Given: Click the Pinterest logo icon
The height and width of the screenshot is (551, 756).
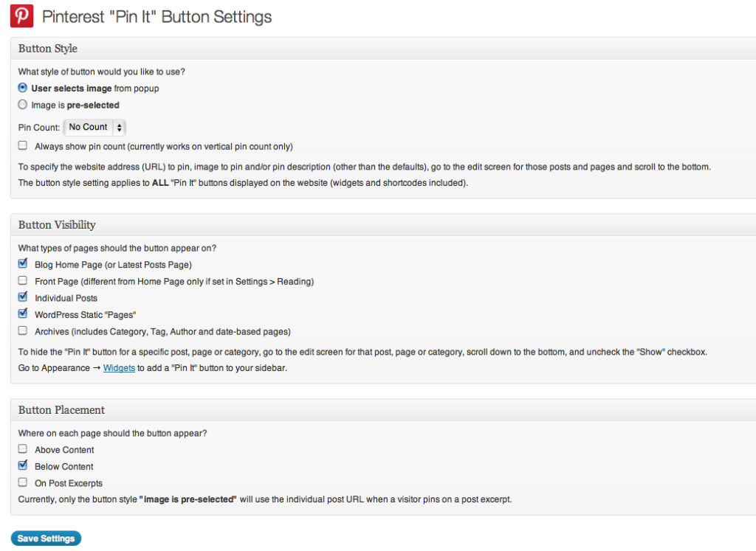Looking at the screenshot, I should point(21,16).
